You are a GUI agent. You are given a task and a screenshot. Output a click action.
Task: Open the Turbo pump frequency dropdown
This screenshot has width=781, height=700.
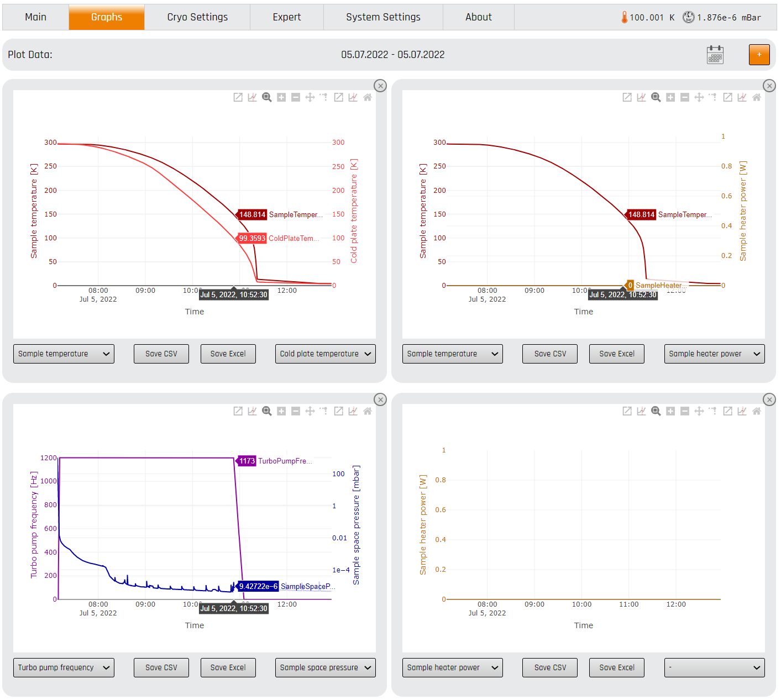[64, 668]
